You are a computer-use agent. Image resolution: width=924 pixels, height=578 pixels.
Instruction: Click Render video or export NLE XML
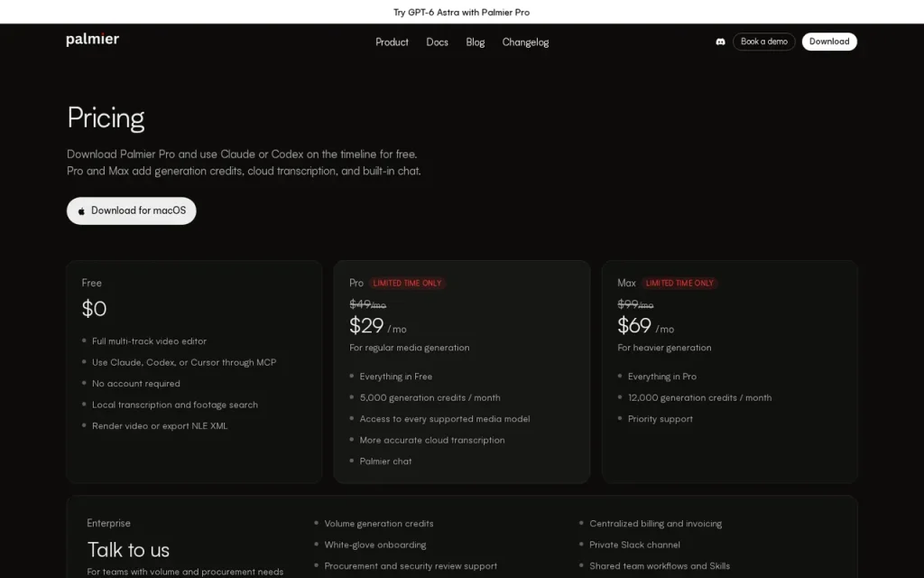click(160, 426)
